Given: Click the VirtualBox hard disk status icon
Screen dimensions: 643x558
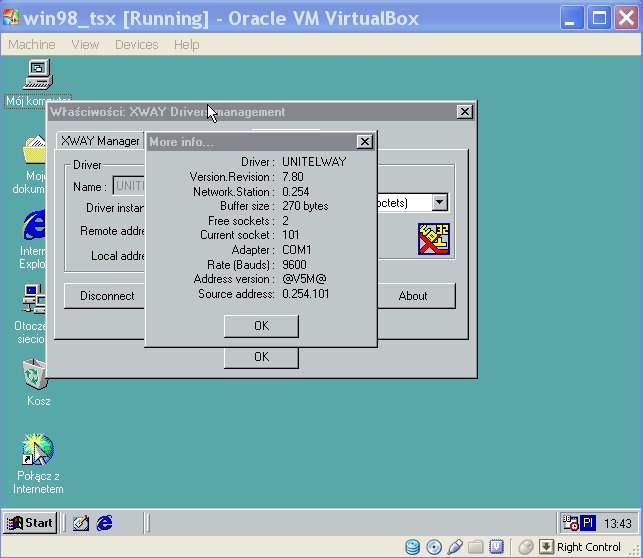Looking at the screenshot, I should 413,547.
